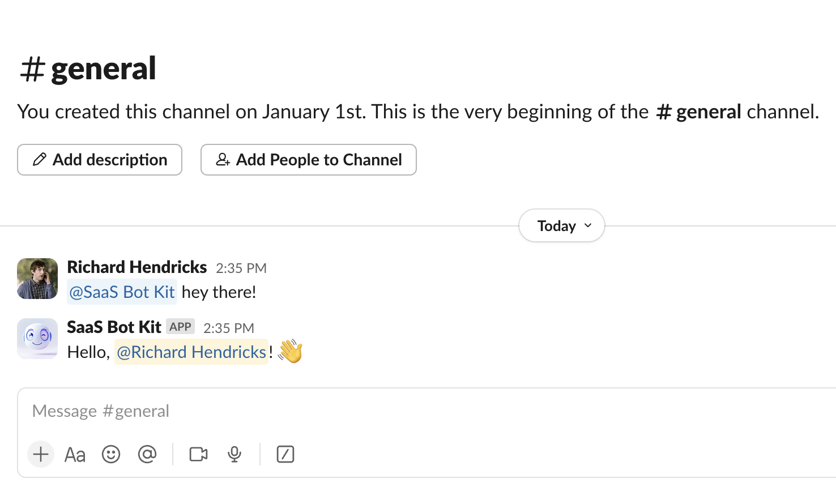This screenshot has width=836, height=504.
Task: Record an audio clip with the microphone
Action: coord(234,454)
